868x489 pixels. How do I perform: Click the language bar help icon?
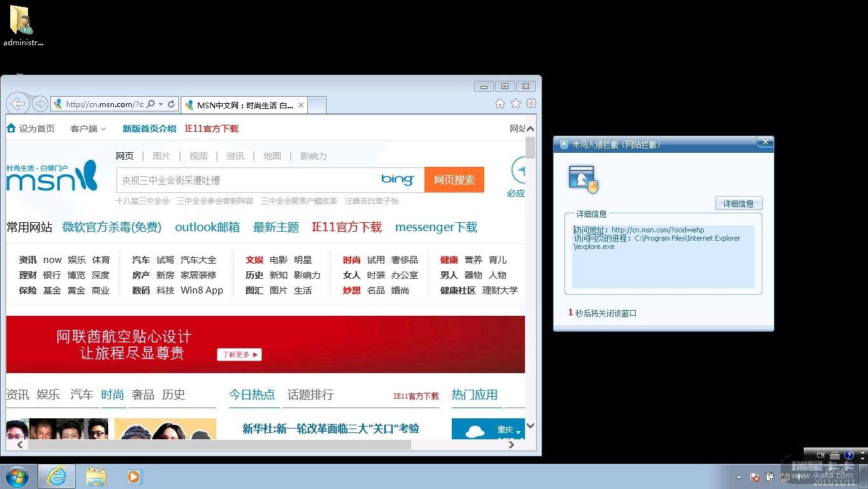849,455
